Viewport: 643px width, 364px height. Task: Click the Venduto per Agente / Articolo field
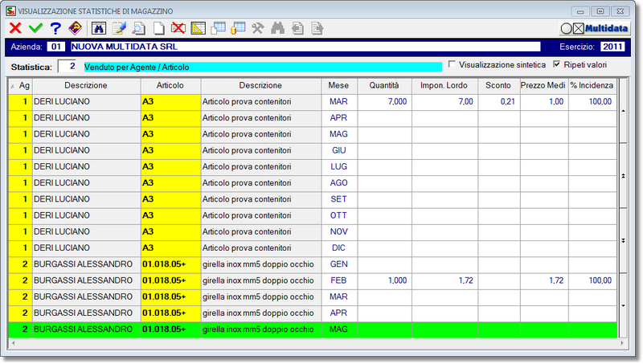click(x=263, y=67)
